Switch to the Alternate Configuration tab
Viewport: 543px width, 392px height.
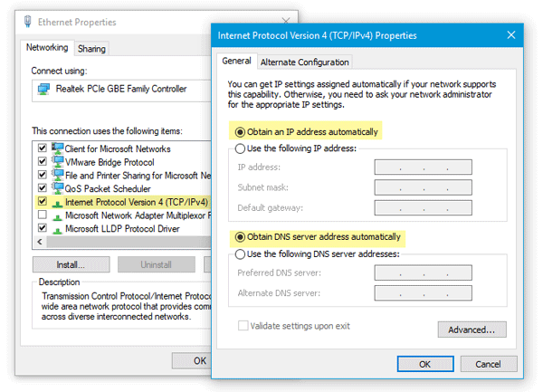304,62
